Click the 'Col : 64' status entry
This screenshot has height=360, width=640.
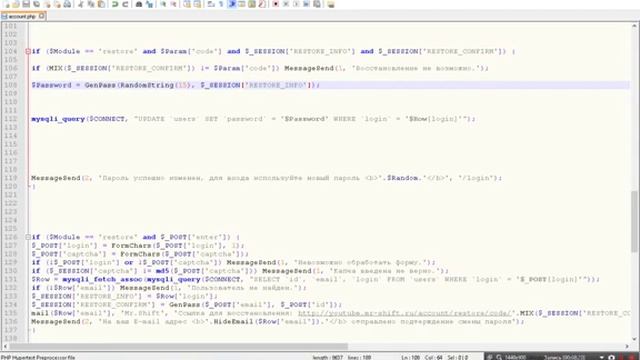point(433,357)
